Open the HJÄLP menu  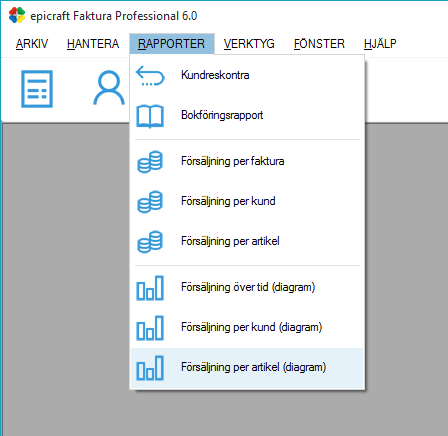[x=380, y=44]
